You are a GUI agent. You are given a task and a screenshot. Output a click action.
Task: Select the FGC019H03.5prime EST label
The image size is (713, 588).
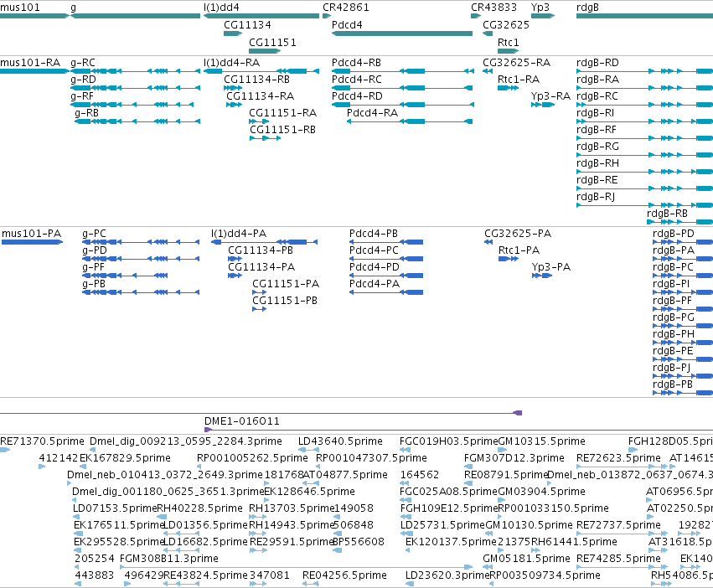click(449, 441)
